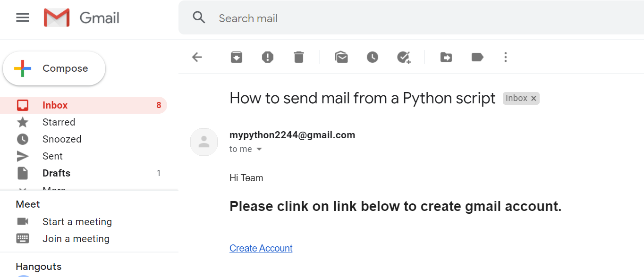The image size is (644, 277).
Task: Click the sender's profile avatar
Action: click(x=204, y=142)
